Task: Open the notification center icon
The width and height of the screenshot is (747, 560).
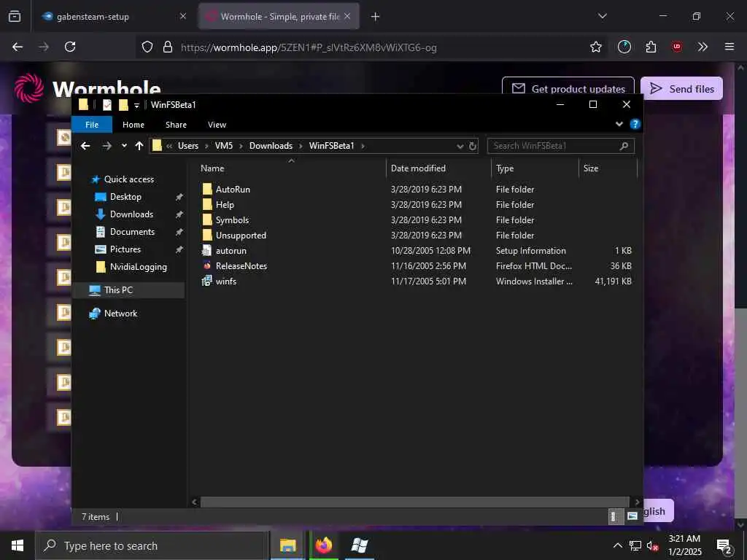Action: 724,546
